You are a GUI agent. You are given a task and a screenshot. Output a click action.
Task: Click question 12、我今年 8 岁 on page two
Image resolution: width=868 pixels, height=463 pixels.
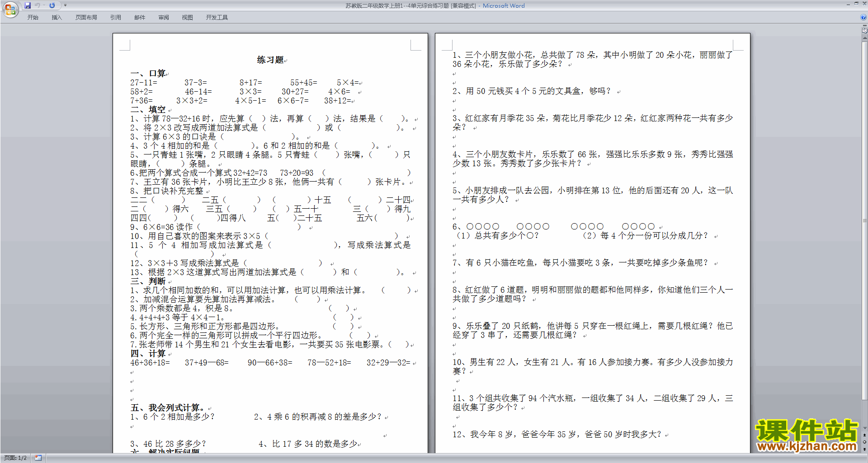coord(557,435)
